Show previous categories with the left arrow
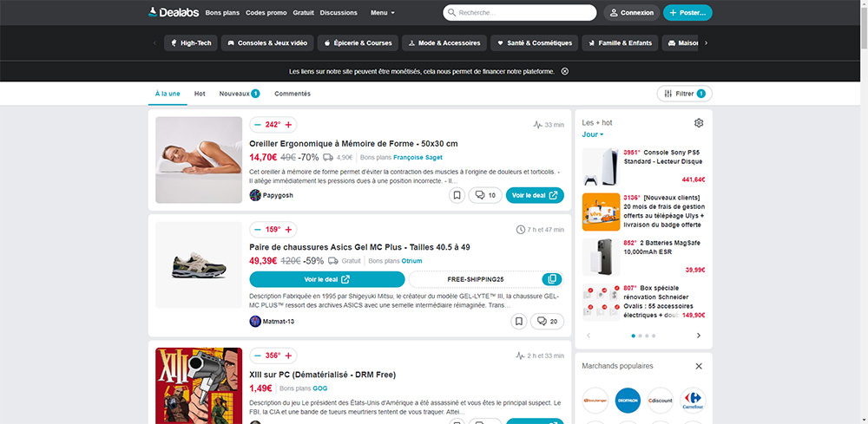 [155, 43]
